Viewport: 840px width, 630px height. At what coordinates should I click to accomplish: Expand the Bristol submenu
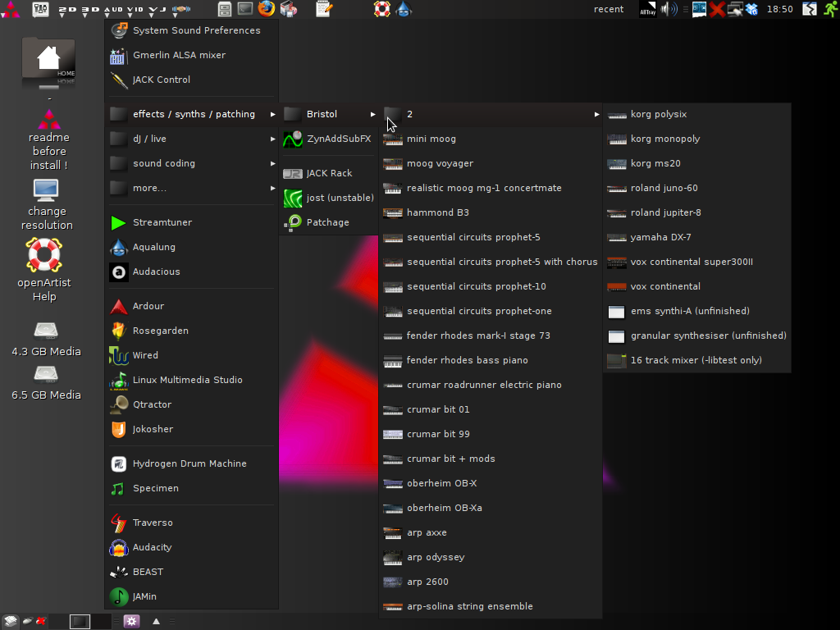(x=329, y=114)
